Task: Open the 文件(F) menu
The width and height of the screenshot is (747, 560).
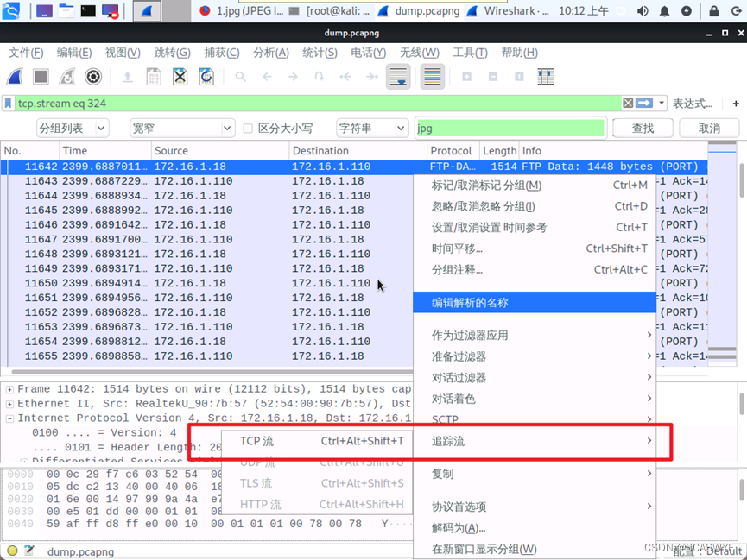Action: (26, 53)
